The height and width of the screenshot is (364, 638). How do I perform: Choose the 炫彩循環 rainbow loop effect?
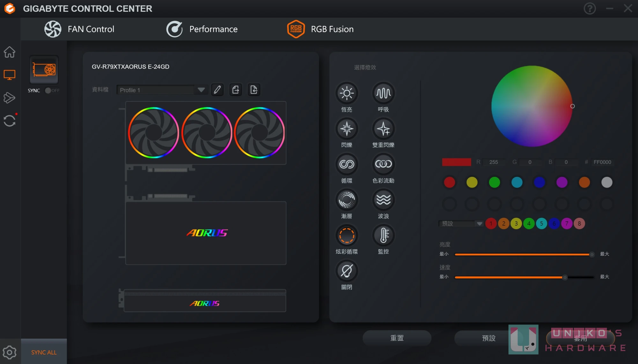(347, 236)
